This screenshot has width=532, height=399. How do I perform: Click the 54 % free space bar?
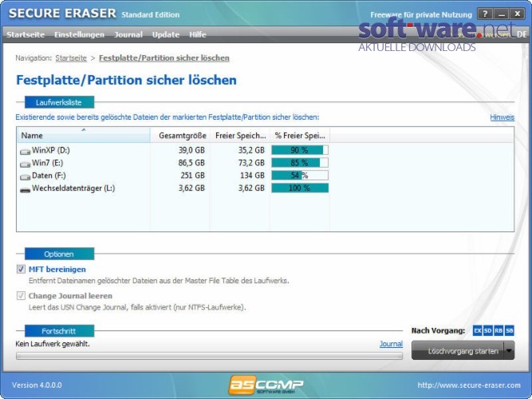(x=300, y=176)
